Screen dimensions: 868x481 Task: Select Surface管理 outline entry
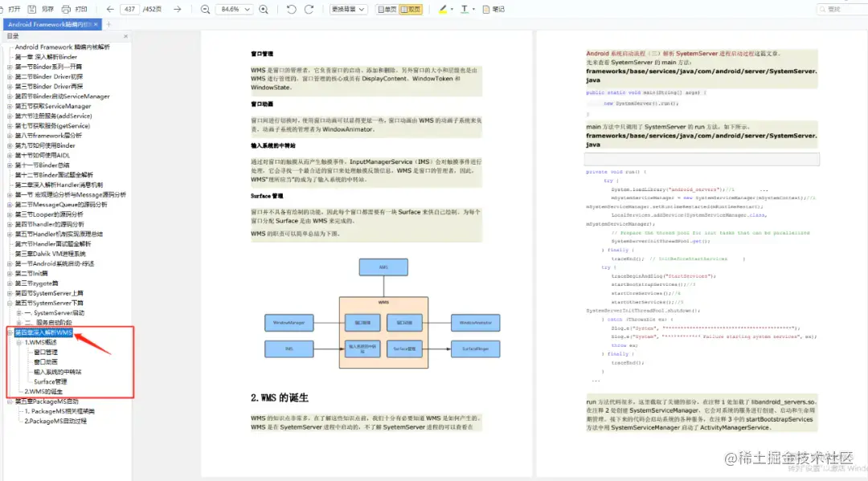pos(50,382)
